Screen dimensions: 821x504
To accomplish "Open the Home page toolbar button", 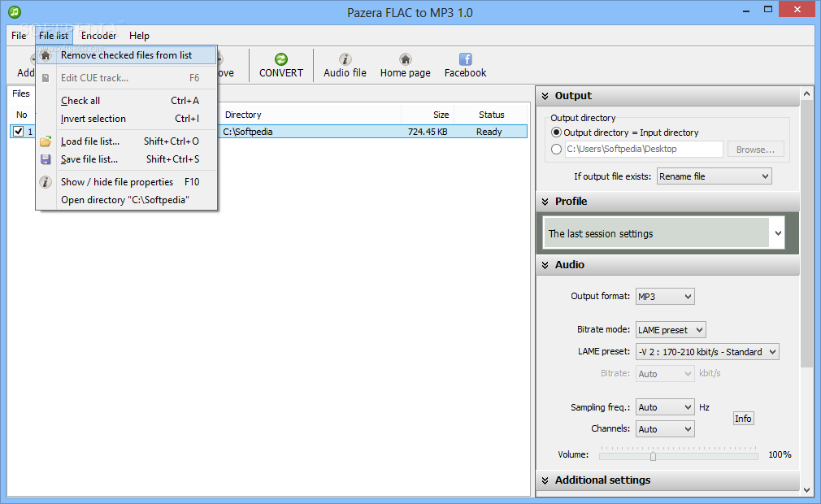I will [406, 65].
